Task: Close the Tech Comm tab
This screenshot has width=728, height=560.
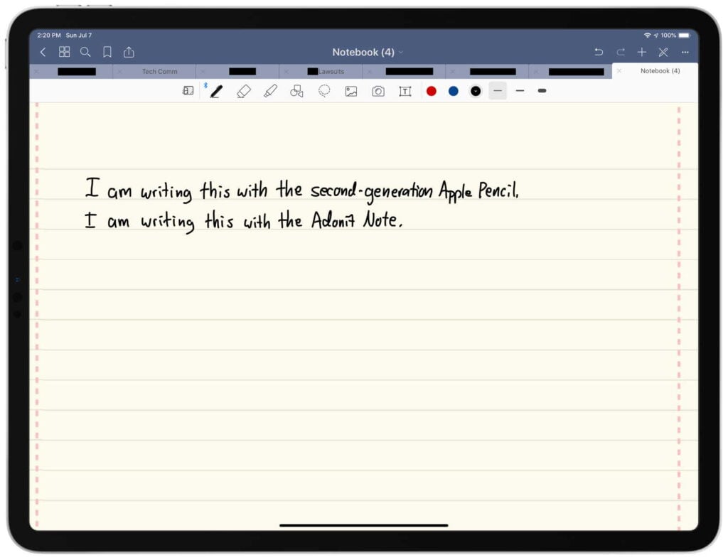Action: tap(119, 72)
